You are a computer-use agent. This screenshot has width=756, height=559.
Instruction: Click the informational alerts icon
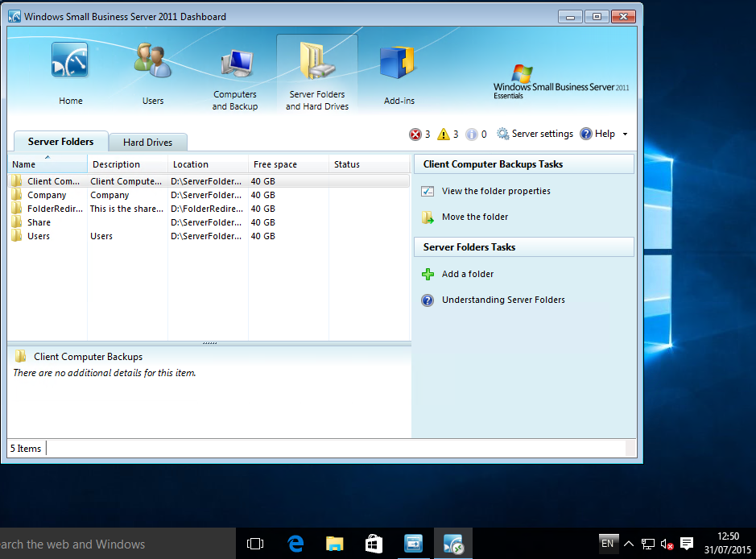click(471, 135)
